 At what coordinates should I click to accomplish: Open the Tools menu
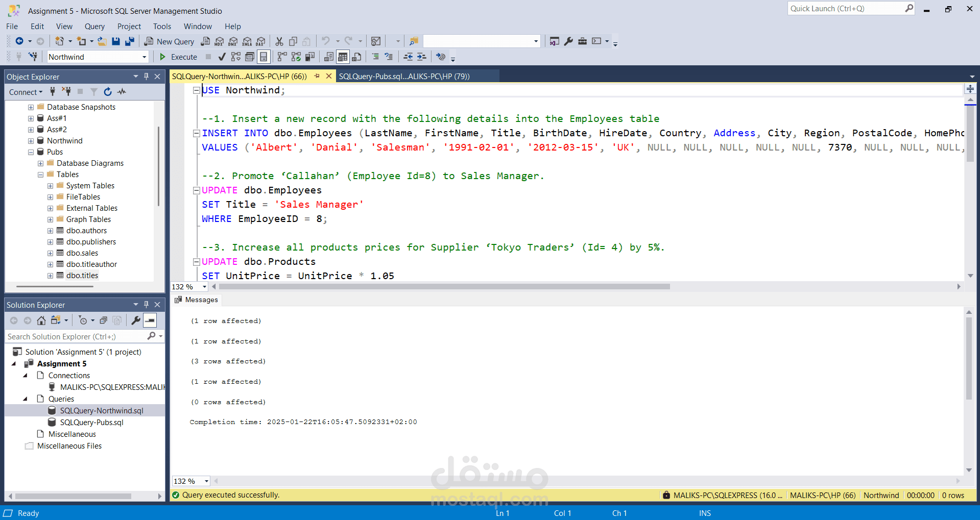pyautogui.click(x=162, y=27)
